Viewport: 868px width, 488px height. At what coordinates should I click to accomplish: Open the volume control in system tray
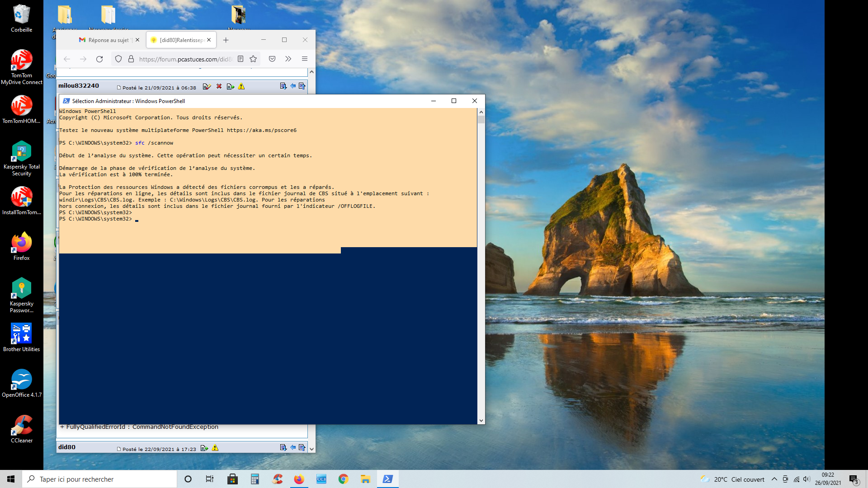tap(807, 479)
